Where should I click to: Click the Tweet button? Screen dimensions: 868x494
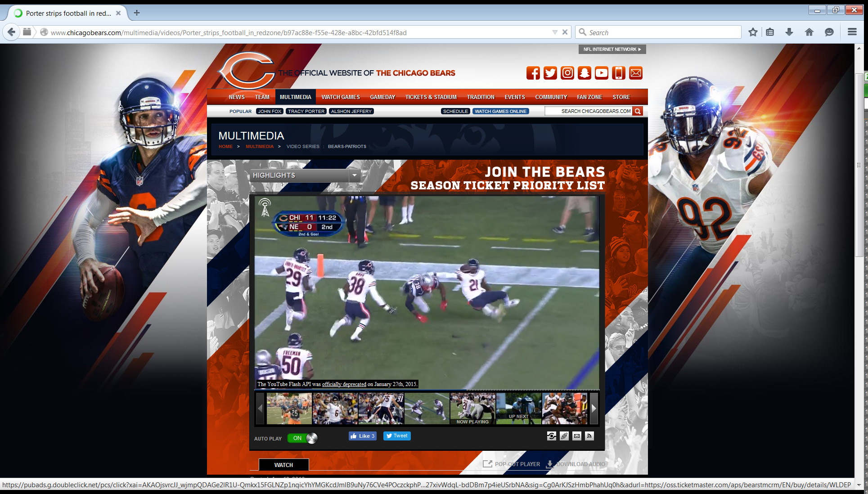(397, 436)
